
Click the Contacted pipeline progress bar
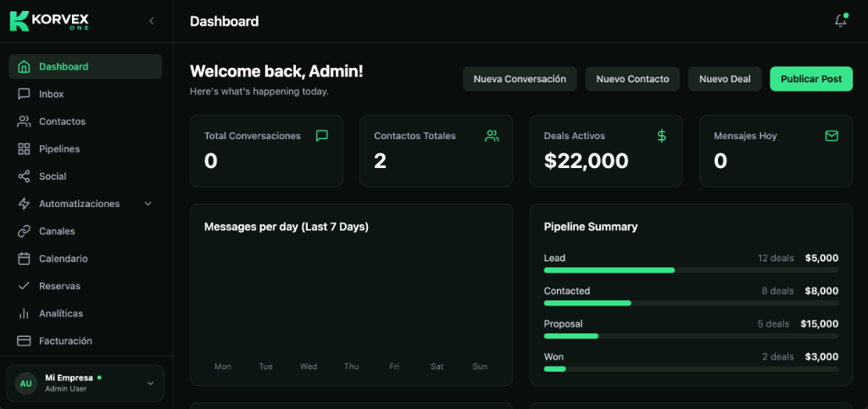[x=691, y=303]
